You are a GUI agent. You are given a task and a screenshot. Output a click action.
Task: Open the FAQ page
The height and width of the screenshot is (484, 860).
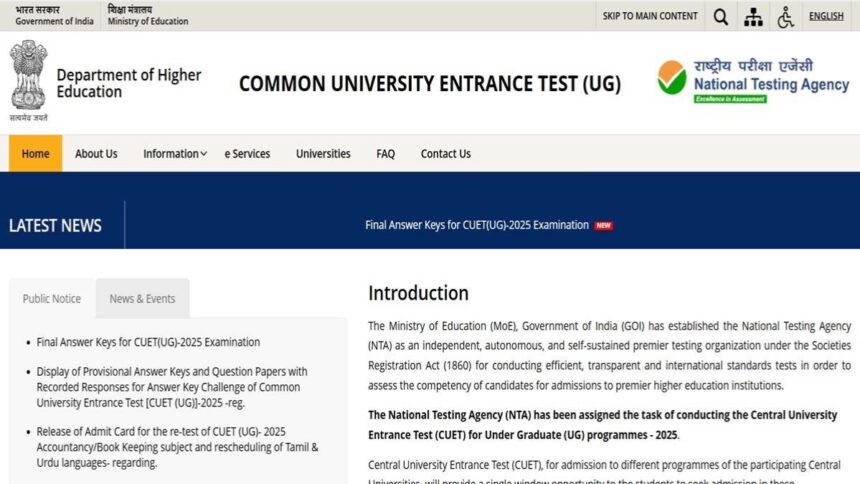click(385, 154)
